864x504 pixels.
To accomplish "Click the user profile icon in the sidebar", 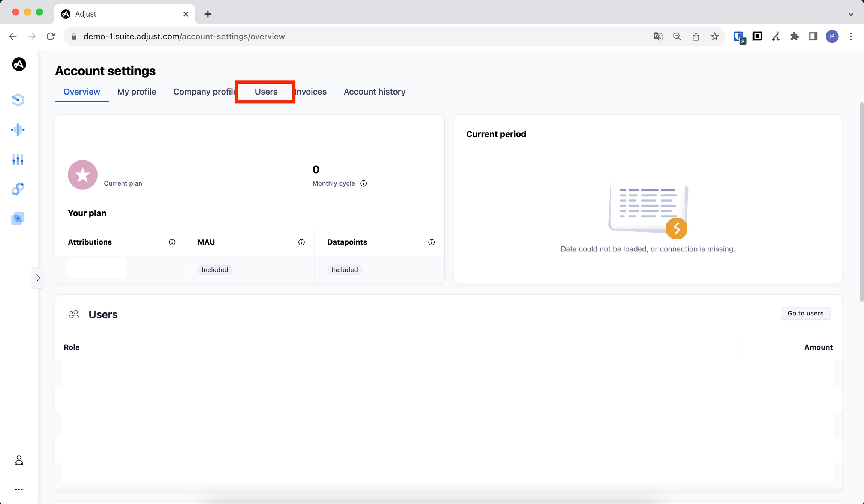I will pos(19,460).
